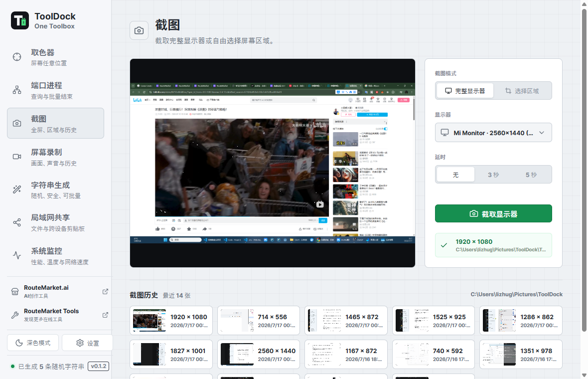Open the 714 × 556 history screenshot
This screenshot has width=588, height=379.
[x=259, y=321]
